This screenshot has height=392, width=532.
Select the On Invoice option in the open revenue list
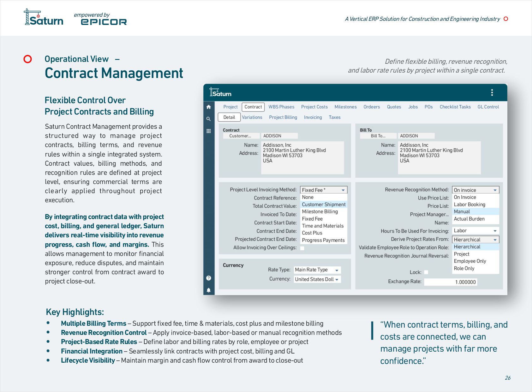[475, 197]
